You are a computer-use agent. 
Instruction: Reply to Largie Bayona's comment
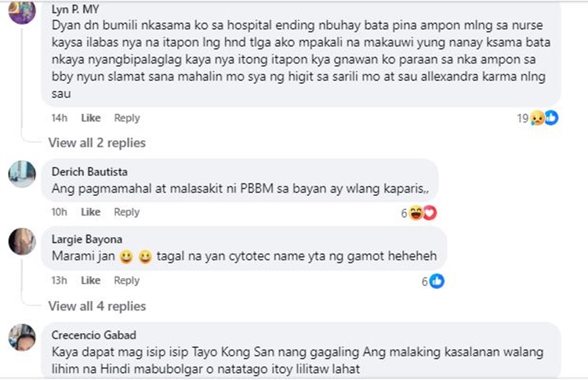127,280
